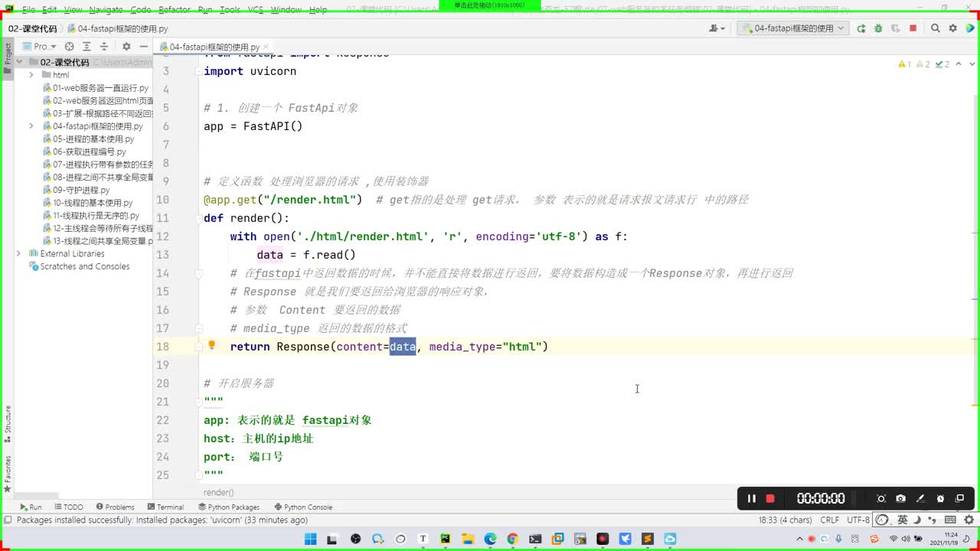This screenshot has width=980, height=551.
Task: Click Expand All icon in Project panel
Action: [87, 47]
